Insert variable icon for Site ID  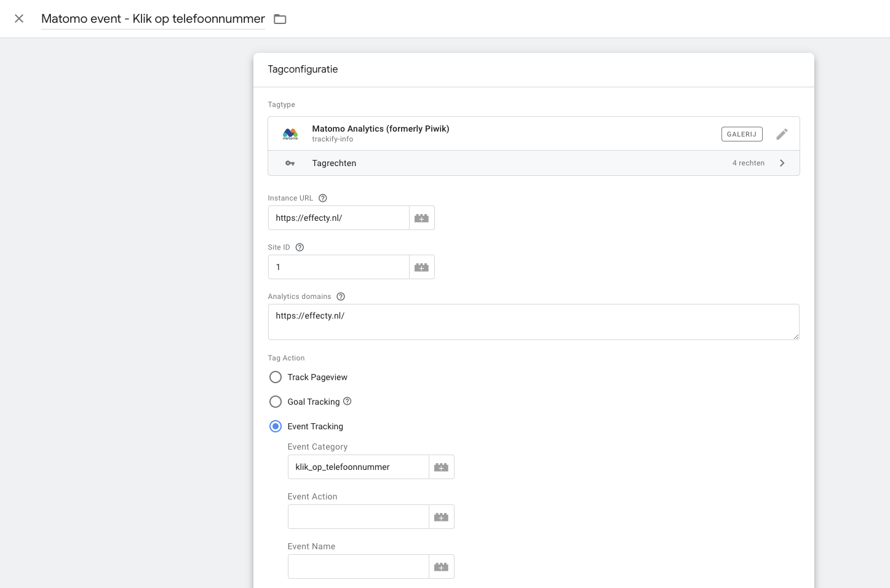[x=422, y=267]
